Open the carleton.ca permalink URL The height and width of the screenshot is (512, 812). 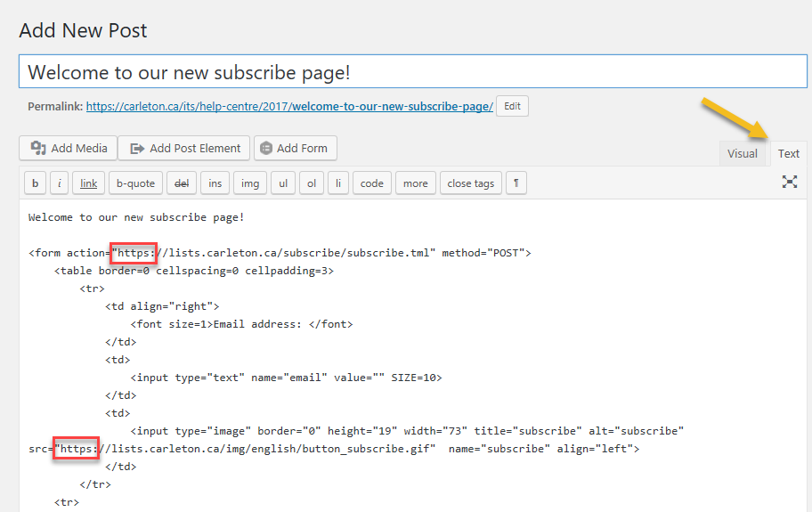[x=289, y=107]
